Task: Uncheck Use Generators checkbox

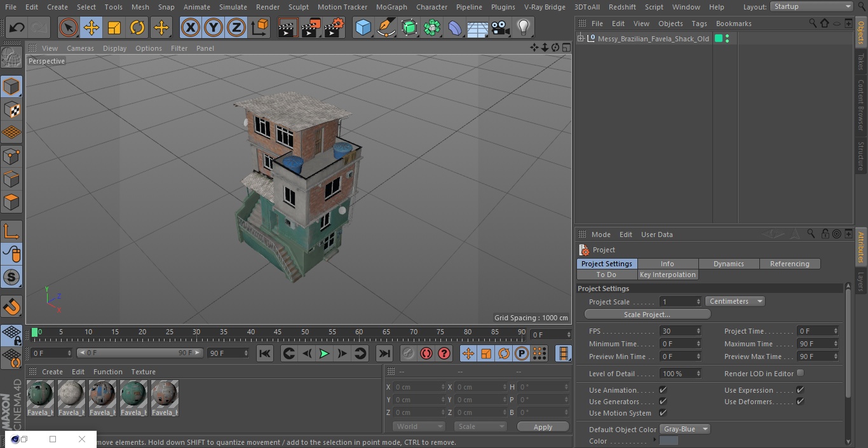Action: point(663,401)
